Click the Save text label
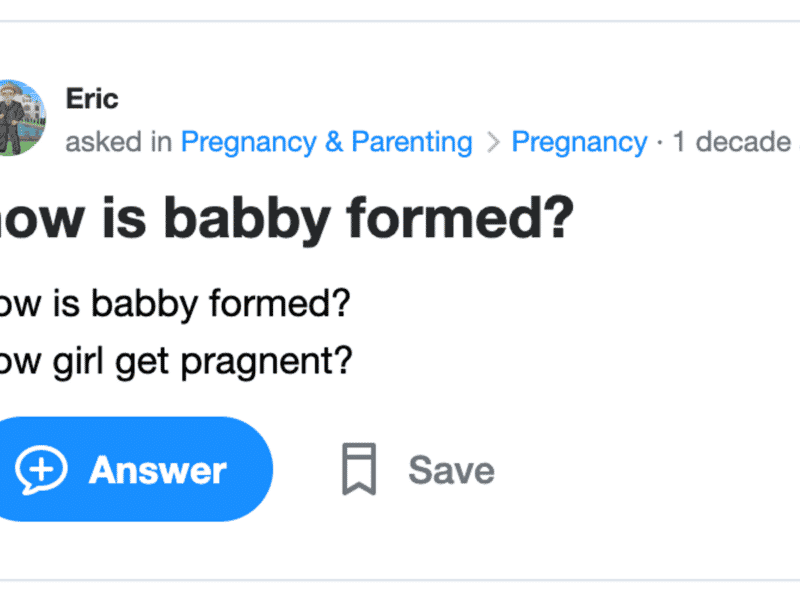 point(451,470)
